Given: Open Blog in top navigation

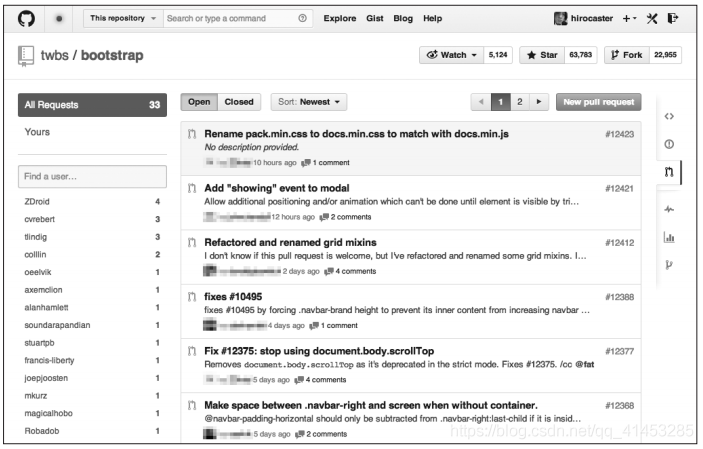Looking at the screenshot, I should (x=403, y=18).
